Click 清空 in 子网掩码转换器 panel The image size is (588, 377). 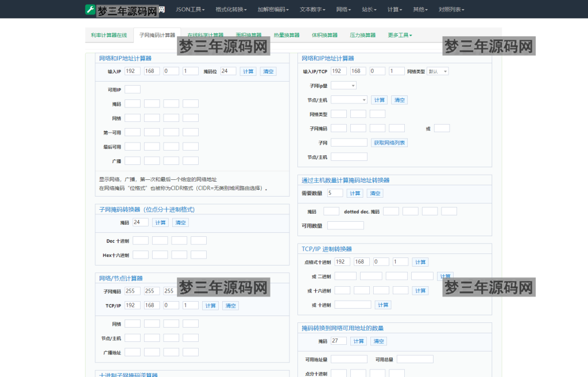180,222
